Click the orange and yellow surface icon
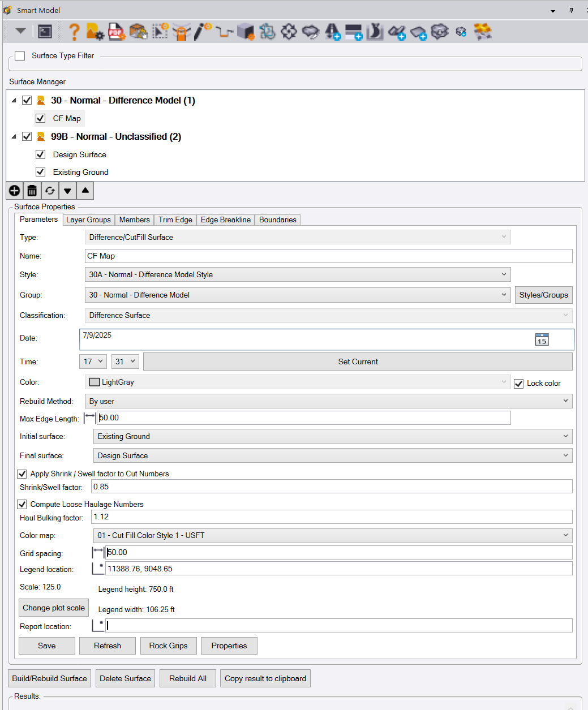The image size is (588, 710). 483,32
